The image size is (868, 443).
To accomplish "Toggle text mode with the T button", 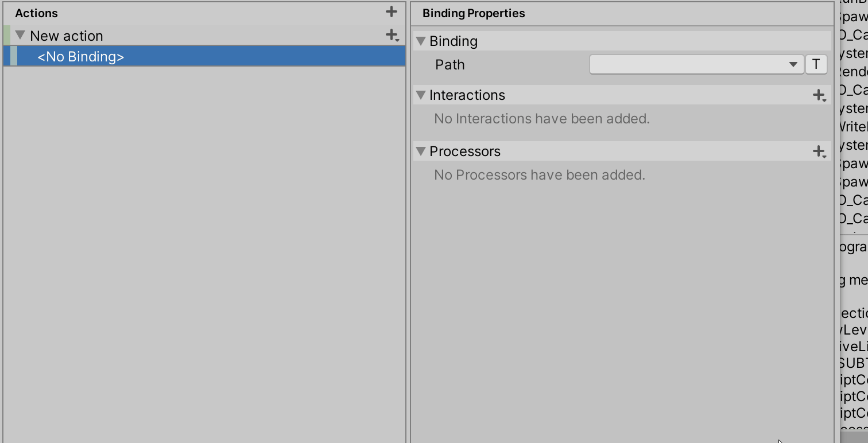I will pyautogui.click(x=816, y=64).
